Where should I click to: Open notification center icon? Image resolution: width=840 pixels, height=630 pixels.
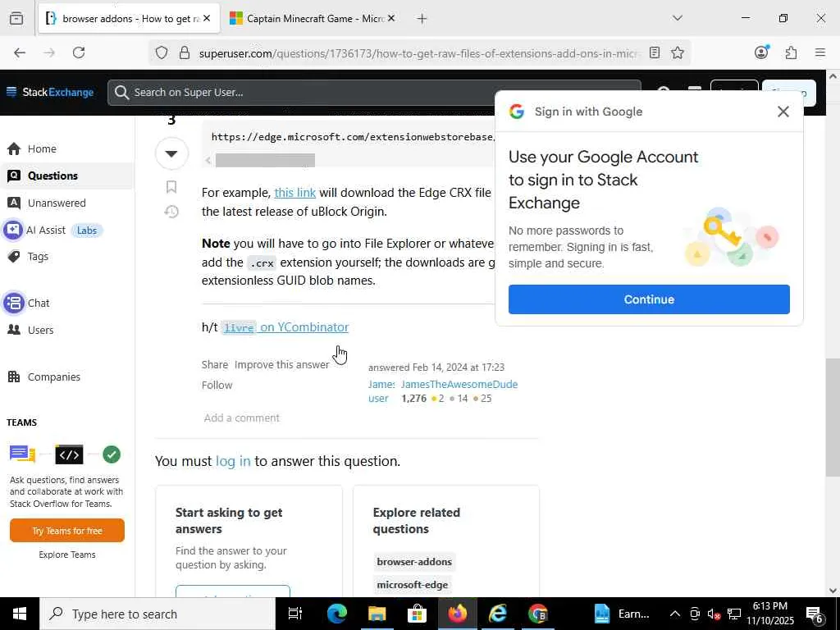point(815,614)
